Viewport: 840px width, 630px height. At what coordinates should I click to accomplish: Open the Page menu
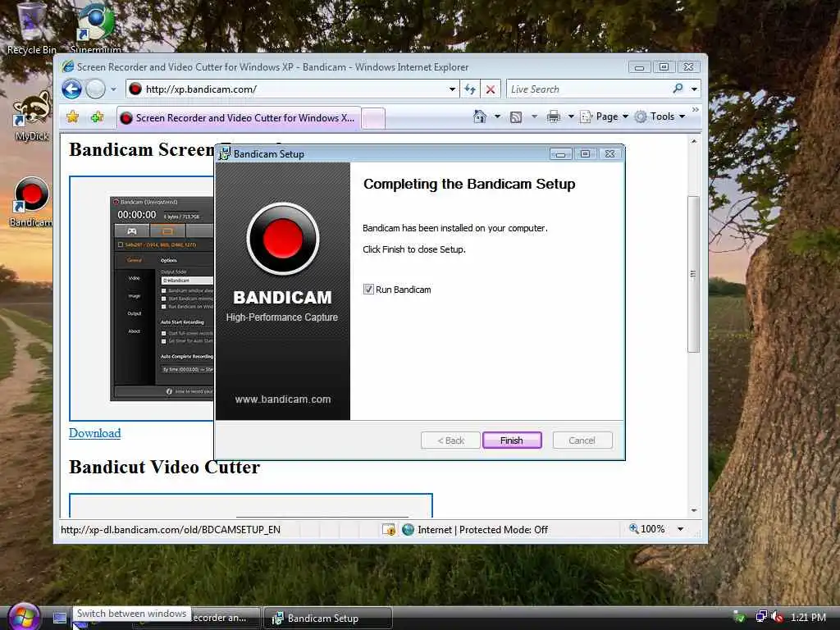[605, 116]
